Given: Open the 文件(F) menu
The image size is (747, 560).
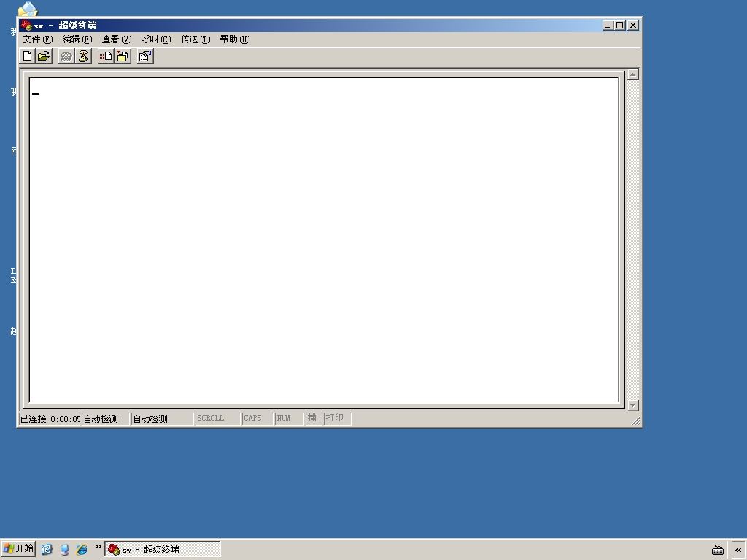Looking at the screenshot, I should [38, 39].
